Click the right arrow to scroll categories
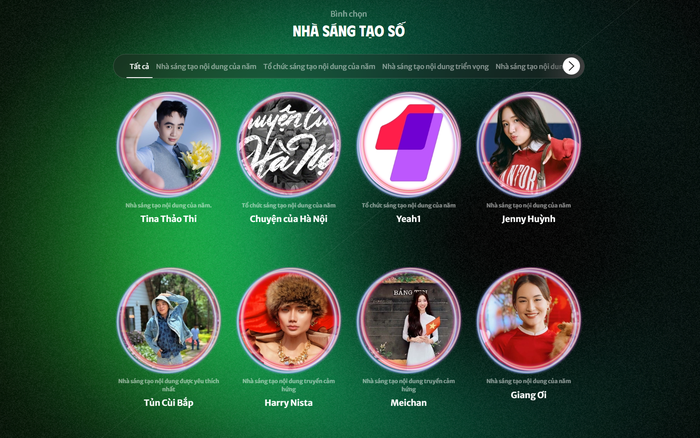Image resolution: width=700 pixels, height=438 pixels. 571,66
